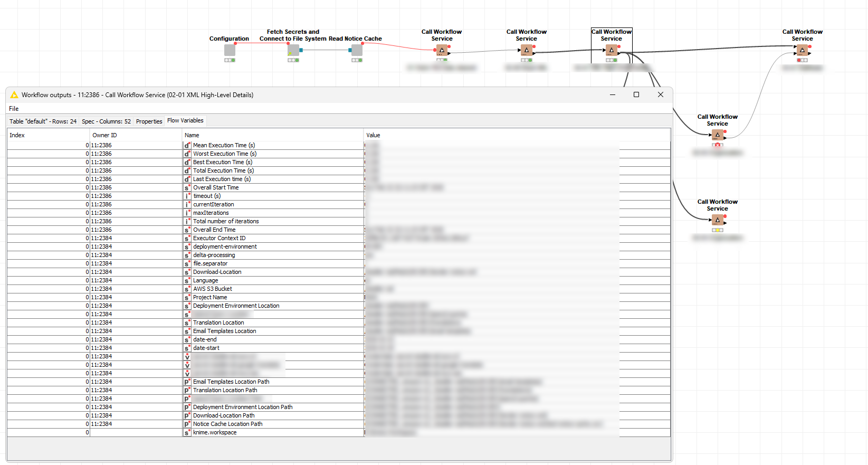
Task: Select the Flow Variables tab
Action: (185, 121)
